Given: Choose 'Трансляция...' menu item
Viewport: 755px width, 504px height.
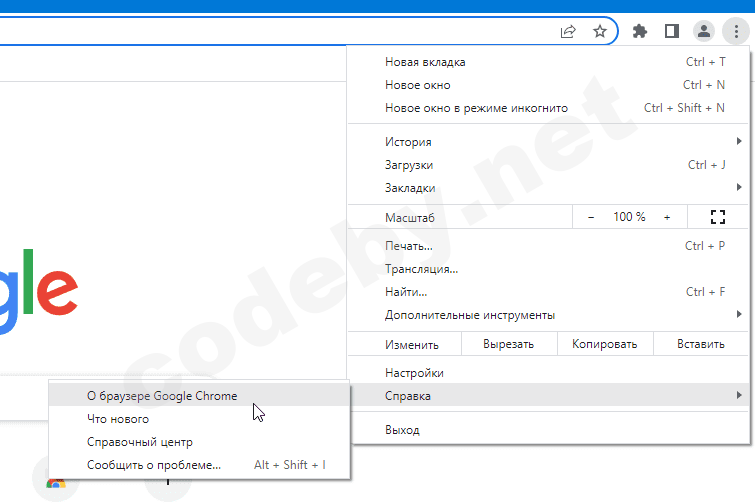Looking at the screenshot, I should [x=548, y=269].
